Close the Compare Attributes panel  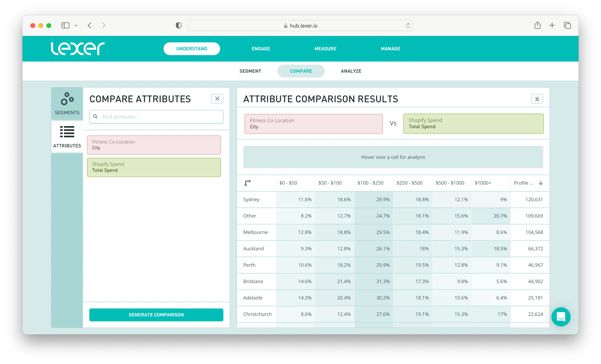coord(217,99)
